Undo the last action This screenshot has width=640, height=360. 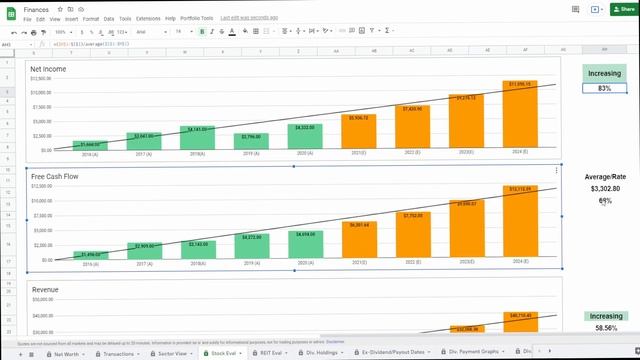pyautogui.click(x=14, y=32)
